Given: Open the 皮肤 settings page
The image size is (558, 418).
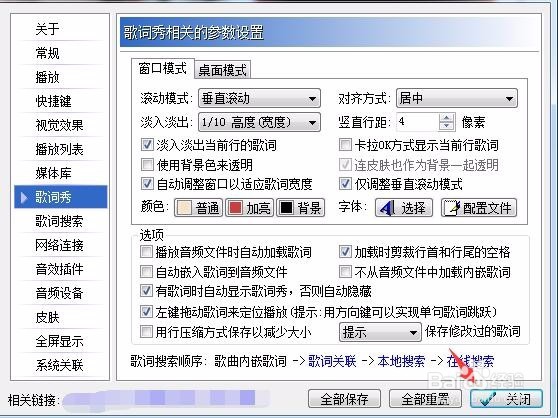Looking at the screenshot, I should point(47,317).
